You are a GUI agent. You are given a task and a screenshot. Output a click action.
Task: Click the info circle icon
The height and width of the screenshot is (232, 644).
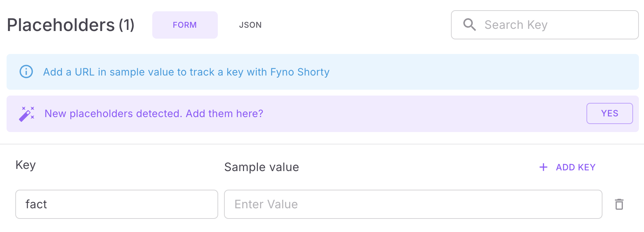click(x=26, y=71)
